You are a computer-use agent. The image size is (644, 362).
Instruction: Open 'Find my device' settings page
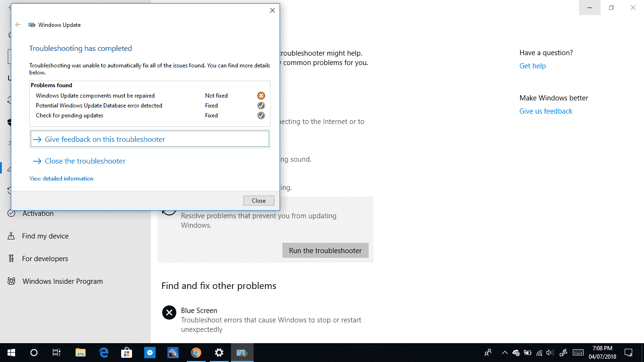(x=75, y=236)
